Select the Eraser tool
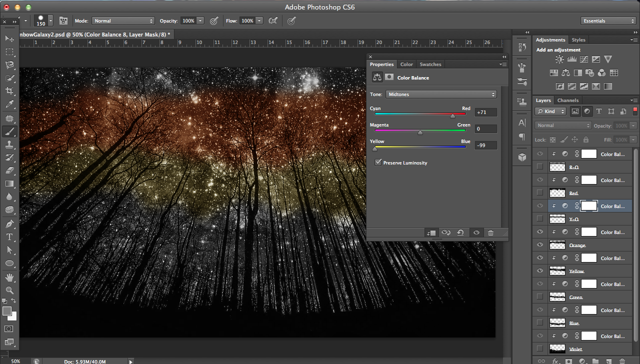640x364 pixels. click(x=9, y=170)
